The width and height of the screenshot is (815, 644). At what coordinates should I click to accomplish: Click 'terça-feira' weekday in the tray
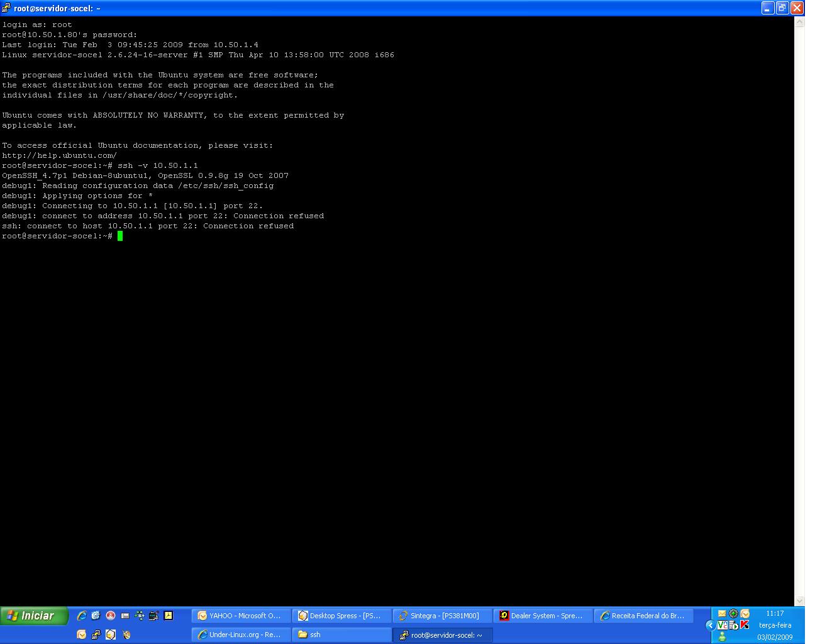(775, 625)
